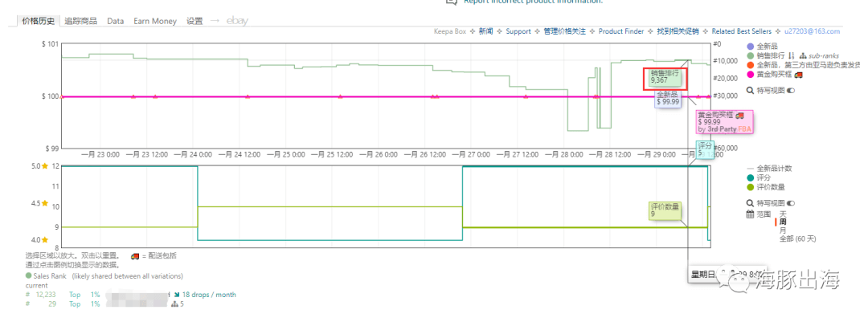Click the magnifier icon in rating chart legend
Image resolution: width=868 pixels, height=318 pixels.
click(750, 203)
